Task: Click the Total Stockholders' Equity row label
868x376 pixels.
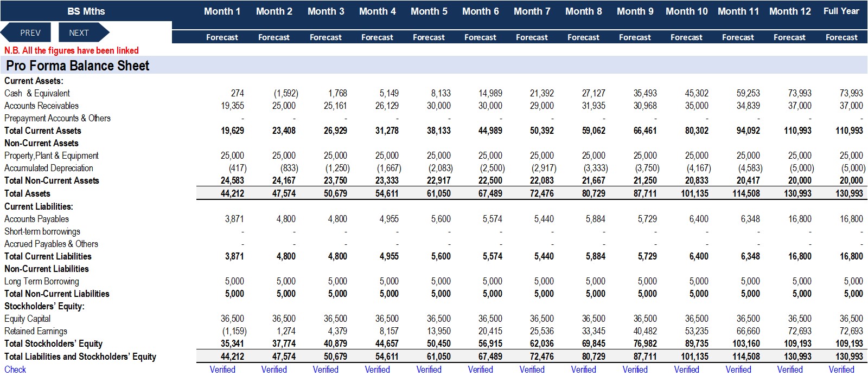Action: click(x=53, y=343)
